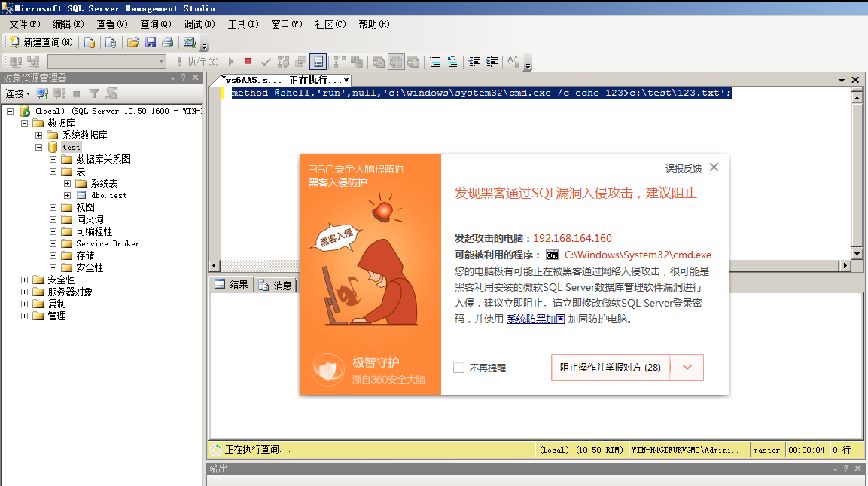This screenshot has width=868, height=486.
Task: Select the Service Broker tree item
Action: click(108, 244)
